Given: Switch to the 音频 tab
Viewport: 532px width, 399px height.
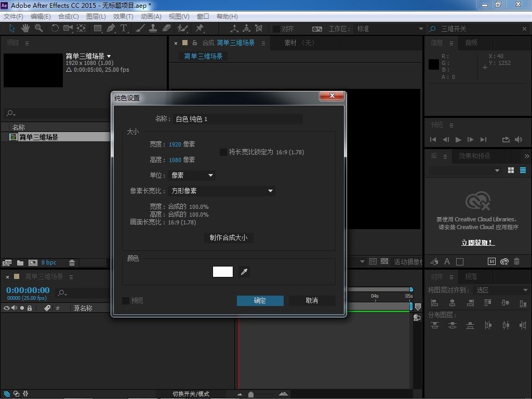Looking at the screenshot, I should tap(471, 43).
